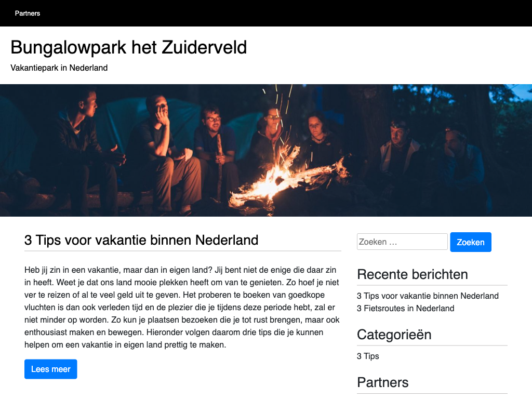This screenshot has height=399, width=532.
Task: Click the woman seated right of the fire
Action: pyautogui.click(x=317, y=142)
